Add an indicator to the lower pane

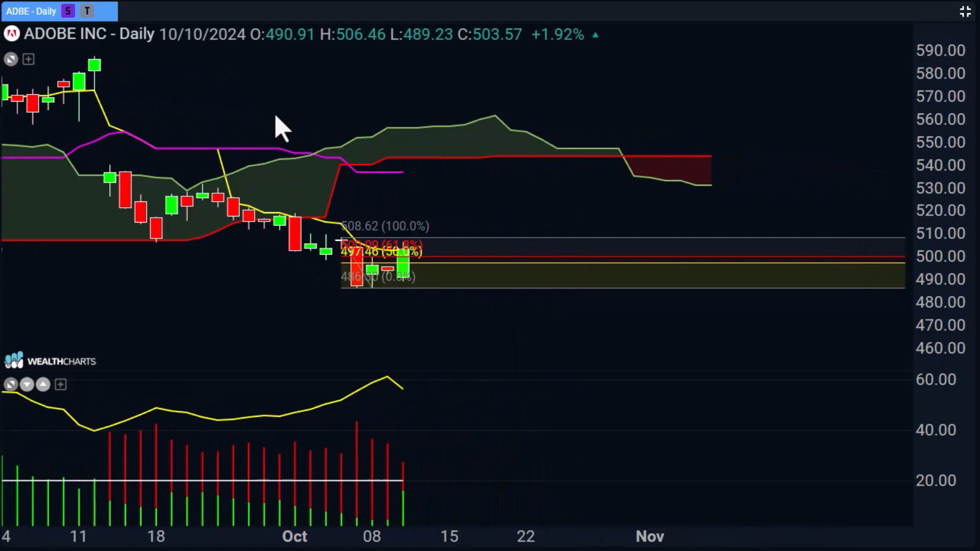(x=61, y=384)
